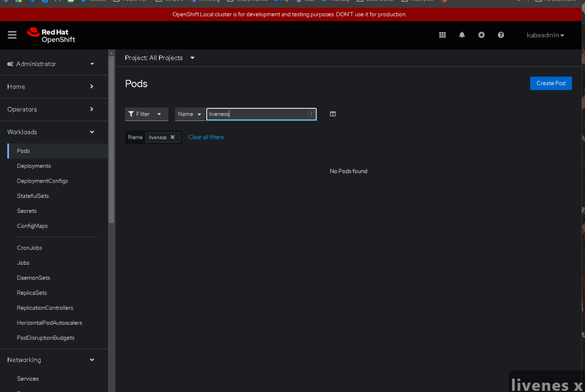Open HorizontalPodAutoscalers page
Image resolution: width=585 pixels, height=392 pixels.
(x=49, y=323)
